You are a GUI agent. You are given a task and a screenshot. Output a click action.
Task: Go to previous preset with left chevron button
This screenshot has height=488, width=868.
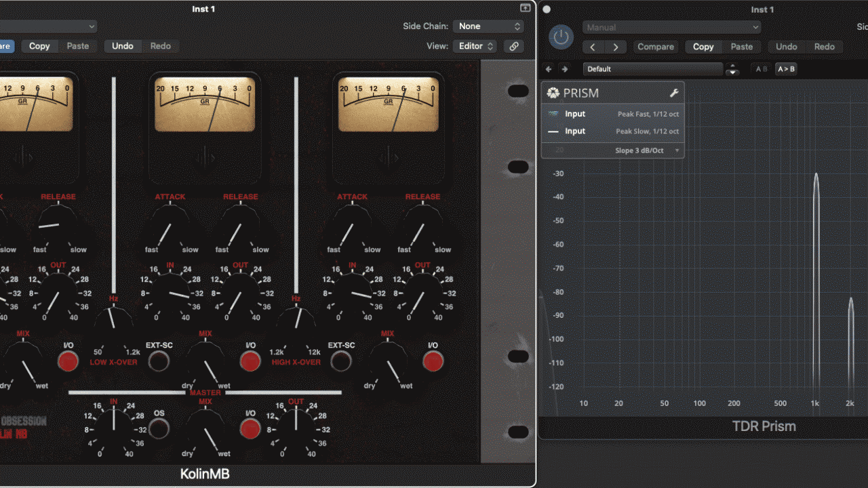coord(593,47)
